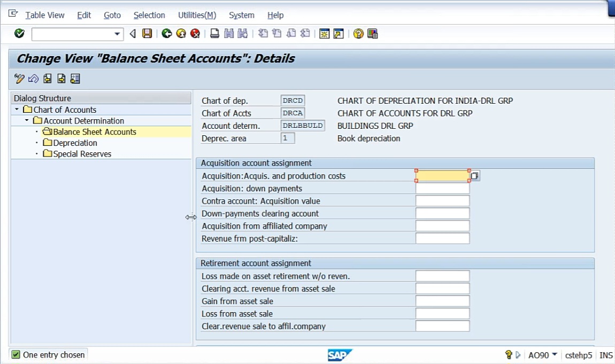Open the Edit menu
The width and height of the screenshot is (615, 364).
(84, 16)
